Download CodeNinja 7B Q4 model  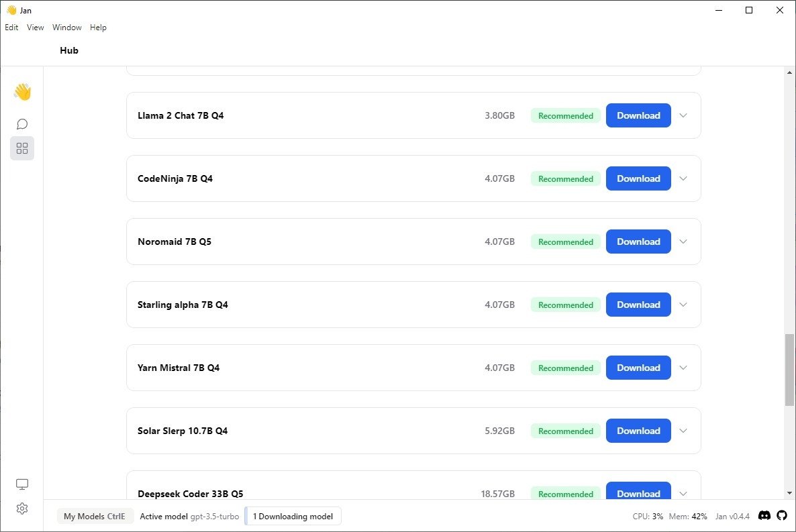[638, 178]
